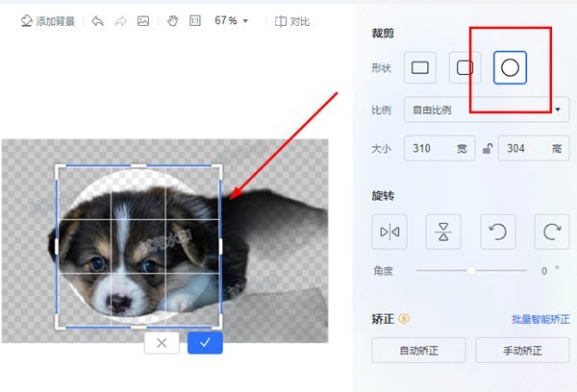This screenshot has width=577, height=392.
Task: Rotate the image clockwise
Action: [x=552, y=233]
